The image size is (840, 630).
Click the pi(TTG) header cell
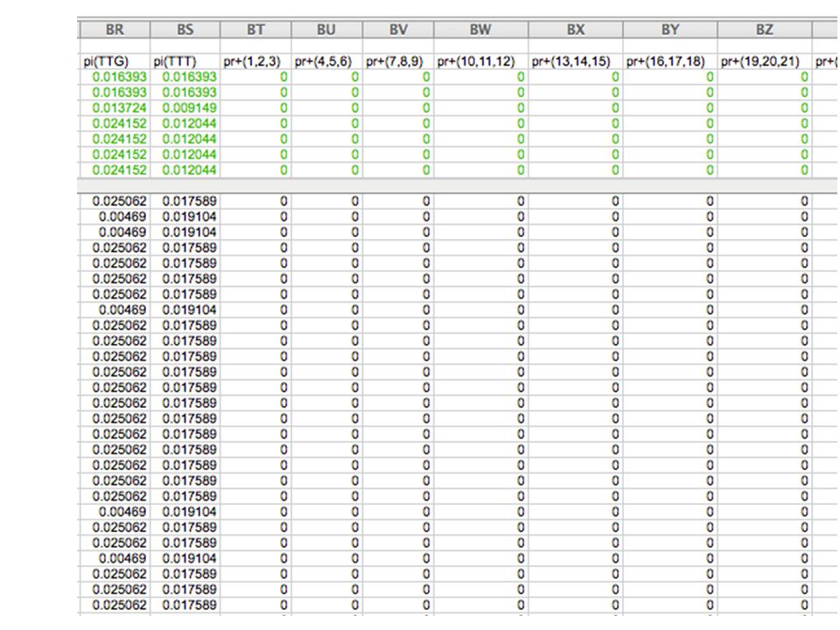(114, 61)
